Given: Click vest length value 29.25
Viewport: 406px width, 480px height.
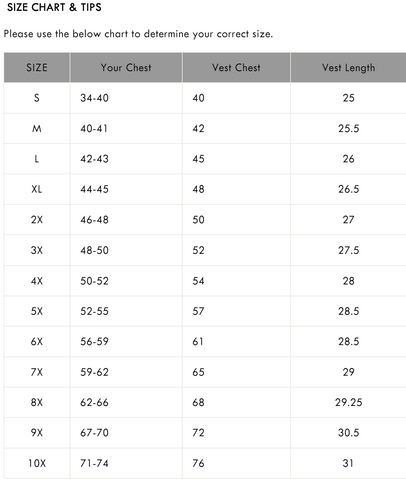Looking at the screenshot, I should 349,402.
